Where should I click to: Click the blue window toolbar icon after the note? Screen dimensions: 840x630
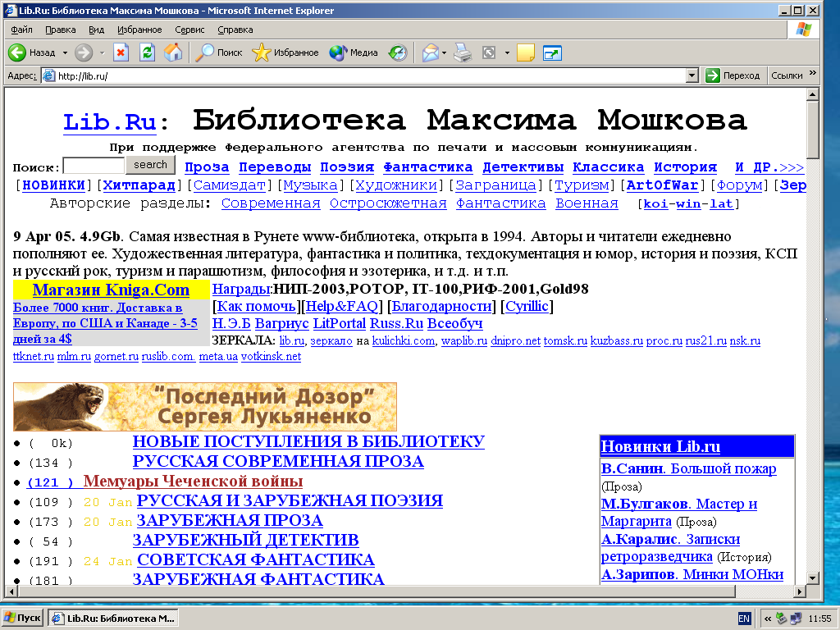(x=552, y=52)
